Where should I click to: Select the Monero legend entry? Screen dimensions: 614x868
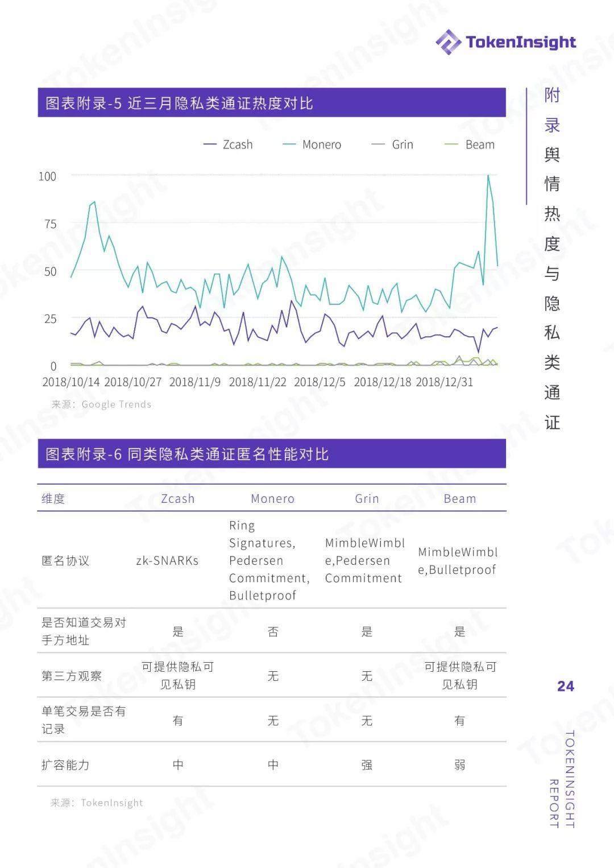pyautogui.click(x=312, y=144)
